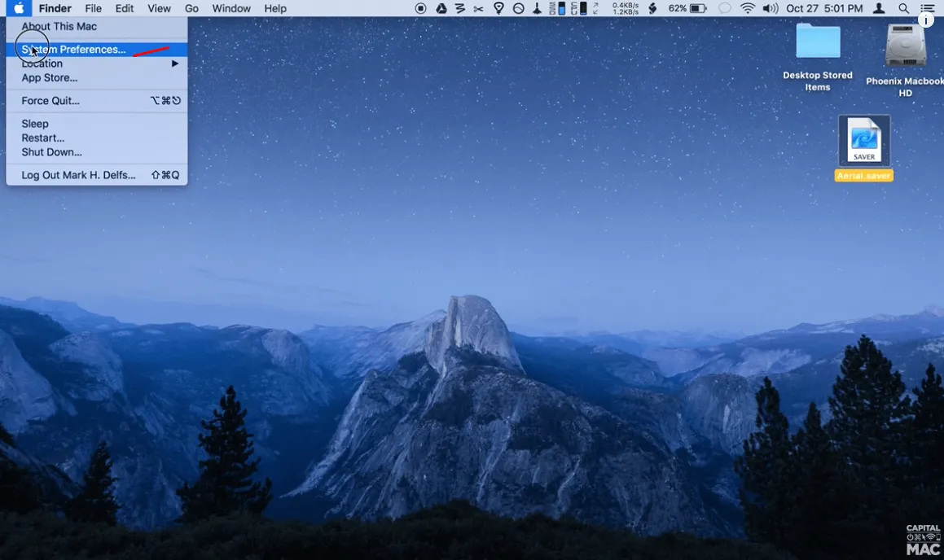Image resolution: width=944 pixels, height=560 pixels.
Task: Click the battery 62% status icon
Action: point(687,8)
